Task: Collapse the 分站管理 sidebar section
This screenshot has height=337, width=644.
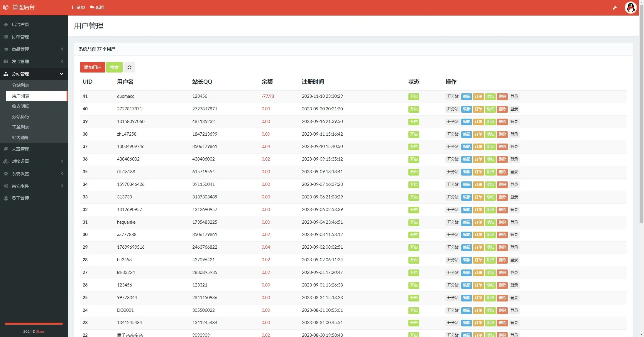Action: 34,74
